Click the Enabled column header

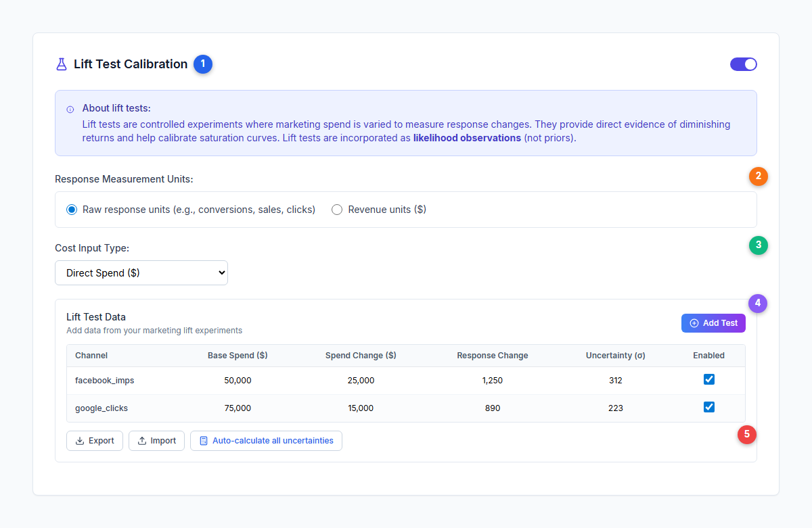click(x=709, y=356)
